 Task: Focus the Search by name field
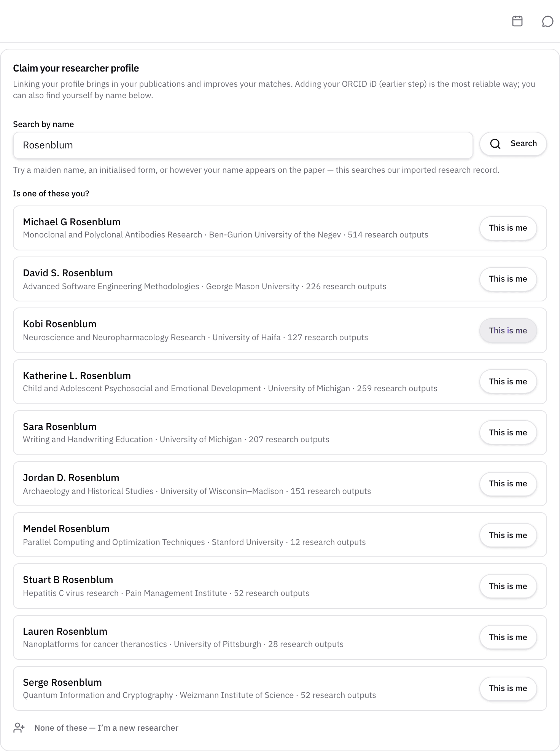click(x=243, y=145)
